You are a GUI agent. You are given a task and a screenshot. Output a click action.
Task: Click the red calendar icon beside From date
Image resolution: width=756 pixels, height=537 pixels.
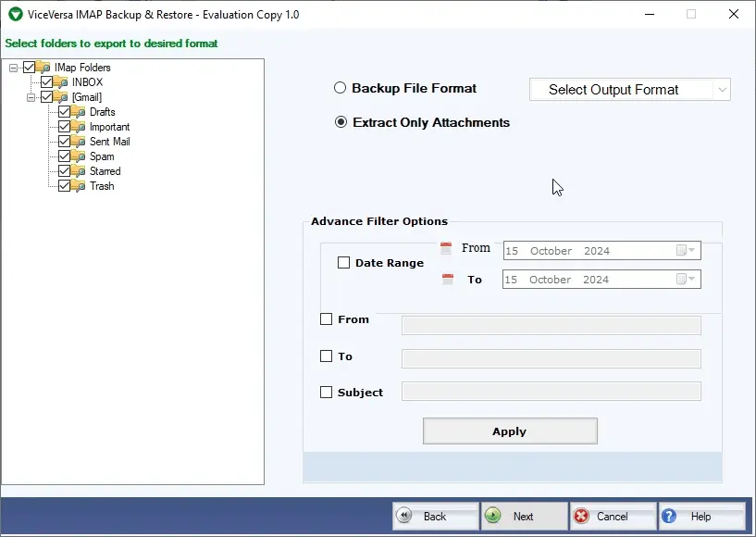click(446, 248)
